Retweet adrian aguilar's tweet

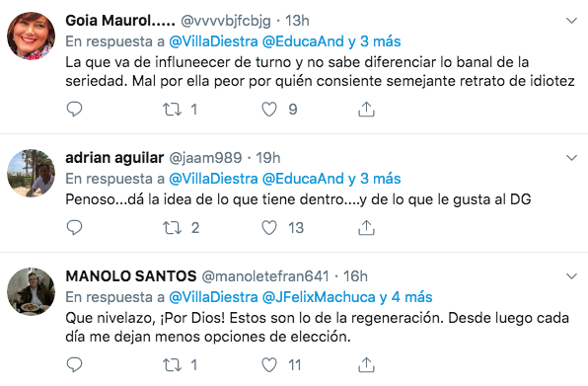coord(172,228)
